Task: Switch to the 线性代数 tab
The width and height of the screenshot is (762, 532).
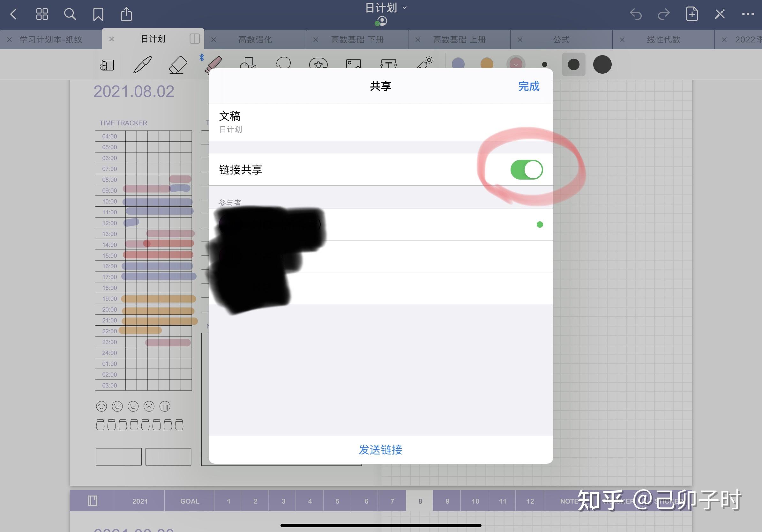Action: [x=664, y=40]
